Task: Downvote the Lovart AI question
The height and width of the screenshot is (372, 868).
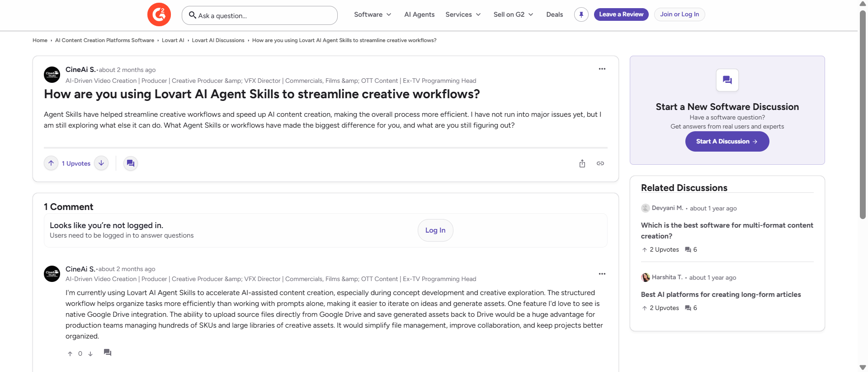Action: [x=101, y=163]
